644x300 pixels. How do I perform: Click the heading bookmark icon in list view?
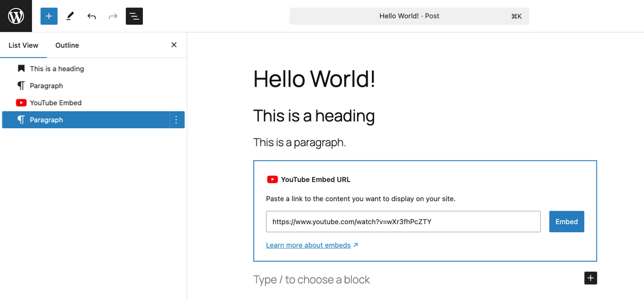(x=21, y=68)
